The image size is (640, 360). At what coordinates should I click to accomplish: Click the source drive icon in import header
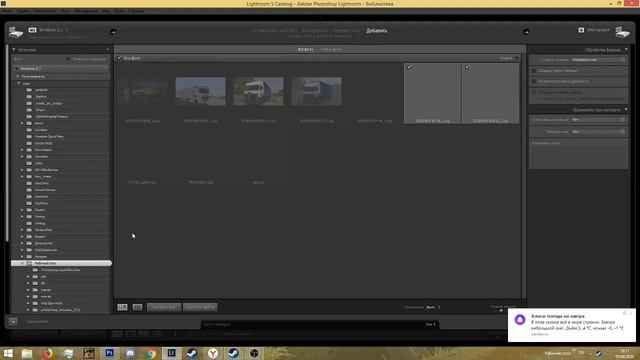click(x=16, y=33)
